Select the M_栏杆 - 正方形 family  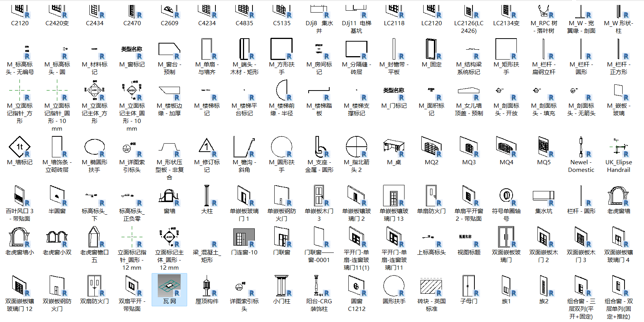pos(618,57)
